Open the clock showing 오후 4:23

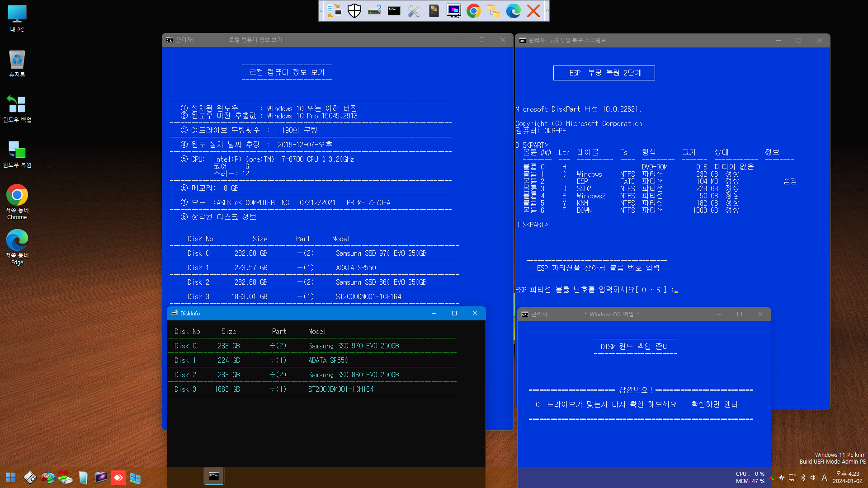click(x=848, y=478)
